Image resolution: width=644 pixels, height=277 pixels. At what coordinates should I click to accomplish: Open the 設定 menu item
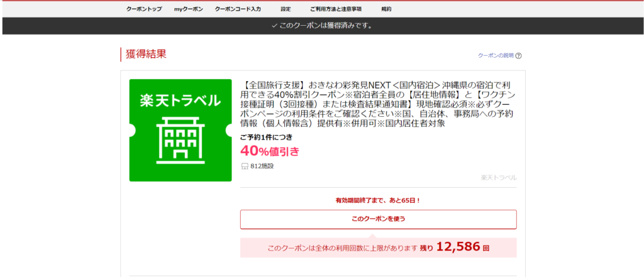click(286, 9)
